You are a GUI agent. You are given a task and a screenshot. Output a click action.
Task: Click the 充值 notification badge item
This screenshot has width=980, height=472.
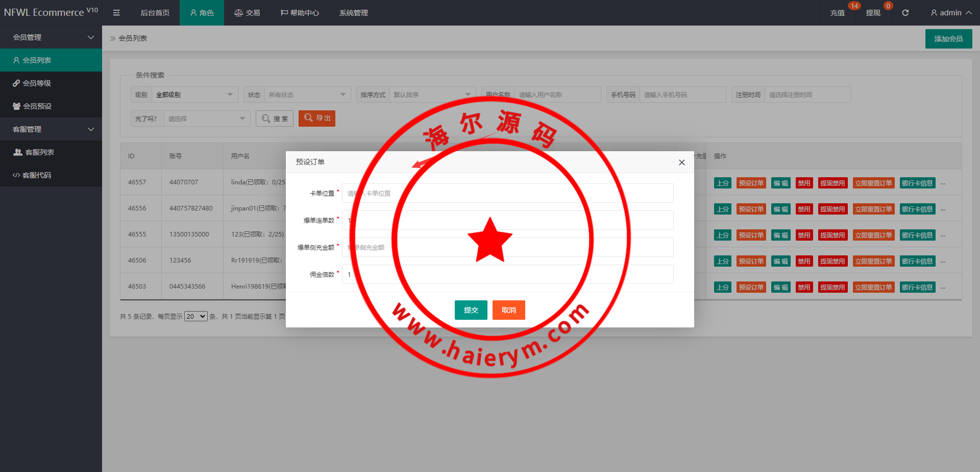(x=838, y=13)
